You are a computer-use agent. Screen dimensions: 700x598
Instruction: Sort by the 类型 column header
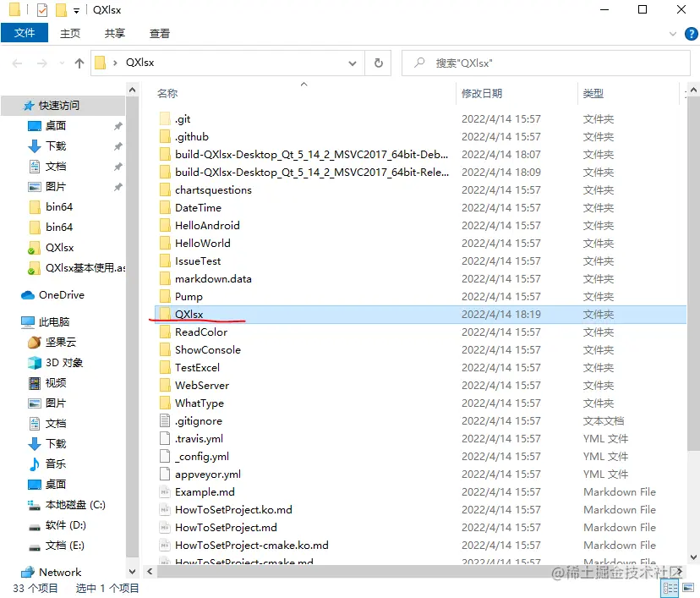click(x=593, y=93)
